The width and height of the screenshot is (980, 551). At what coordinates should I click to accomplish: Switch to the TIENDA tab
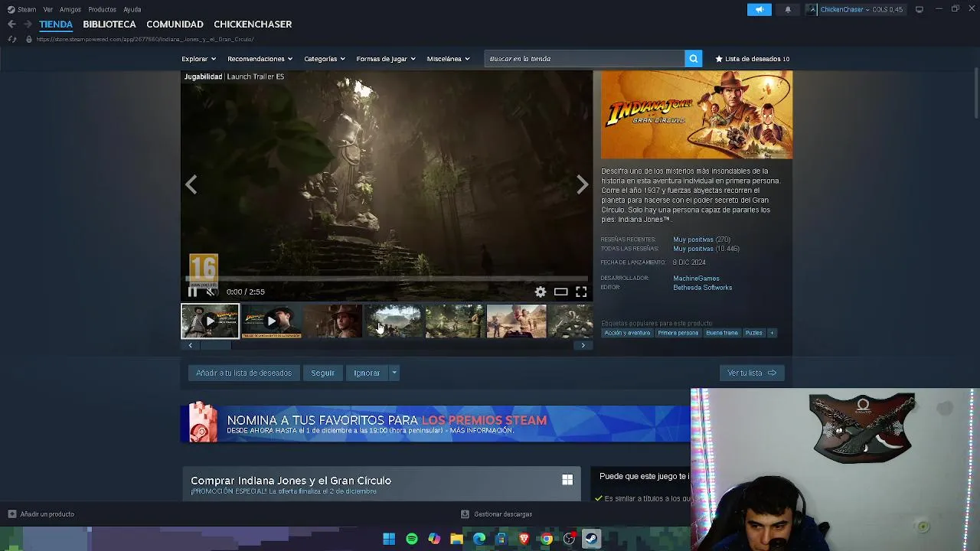[56, 24]
